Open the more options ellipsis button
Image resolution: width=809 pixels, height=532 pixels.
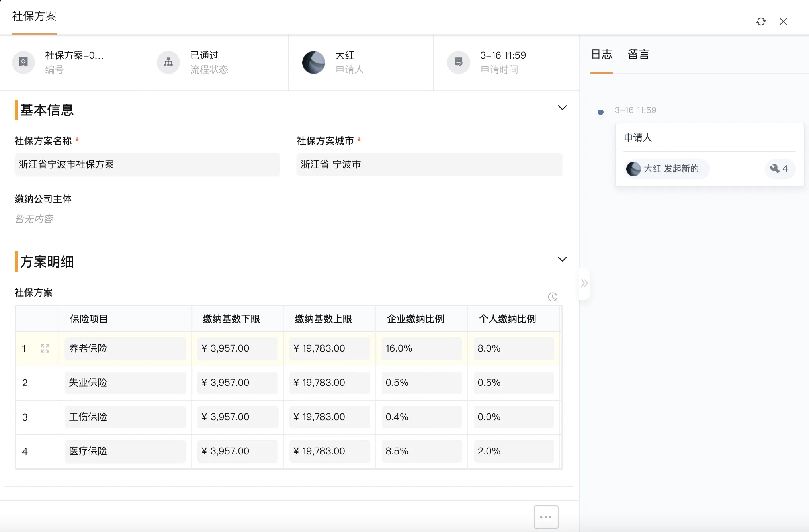pyautogui.click(x=546, y=517)
